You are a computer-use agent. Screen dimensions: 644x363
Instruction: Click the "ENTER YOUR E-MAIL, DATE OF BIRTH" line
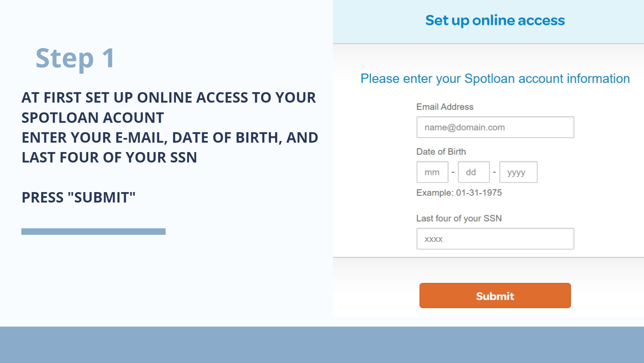(170, 138)
